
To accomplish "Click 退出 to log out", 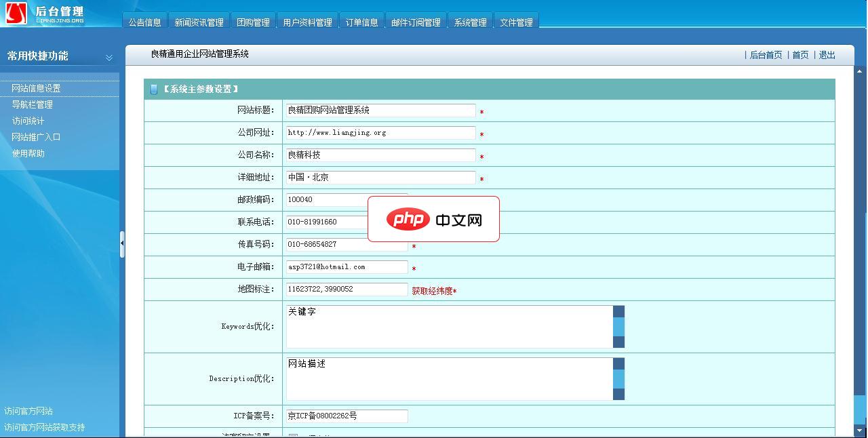I will [x=827, y=55].
